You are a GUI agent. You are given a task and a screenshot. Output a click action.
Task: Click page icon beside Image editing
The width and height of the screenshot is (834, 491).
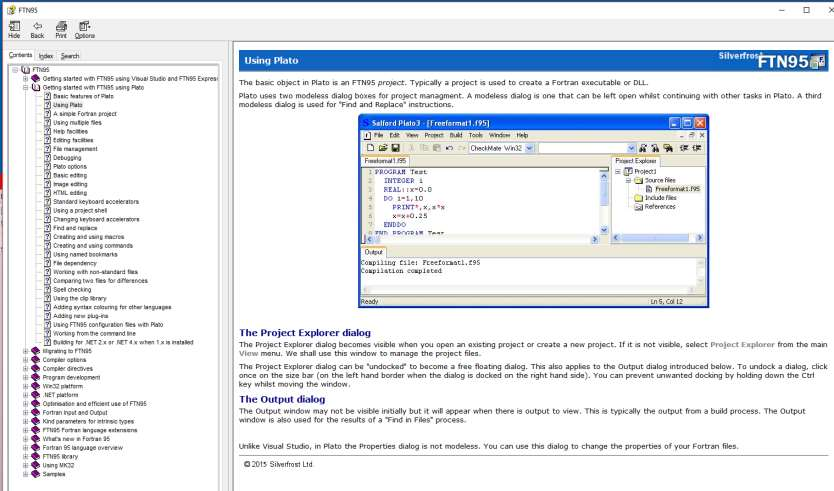[x=47, y=184]
